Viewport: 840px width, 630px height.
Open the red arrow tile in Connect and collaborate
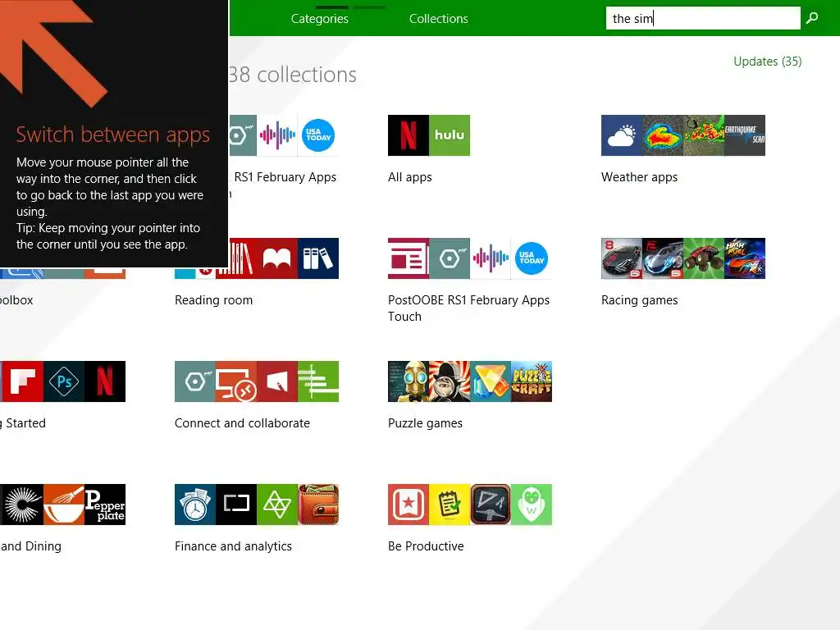(x=277, y=381)
